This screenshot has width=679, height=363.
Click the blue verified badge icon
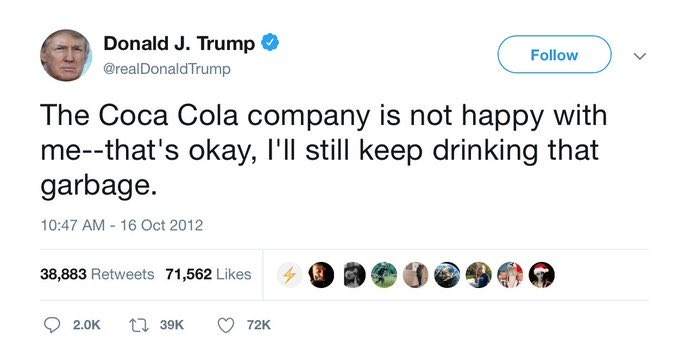(270, 42)
